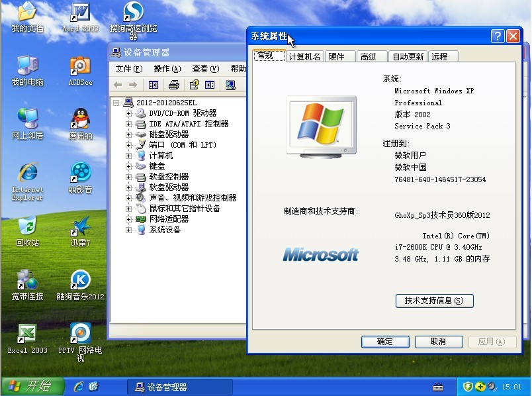This screenshot has width=532, height=396.
Task: Expand IDE ATA/ATAPI 控制器 node
Action: [x=128, y=124]
